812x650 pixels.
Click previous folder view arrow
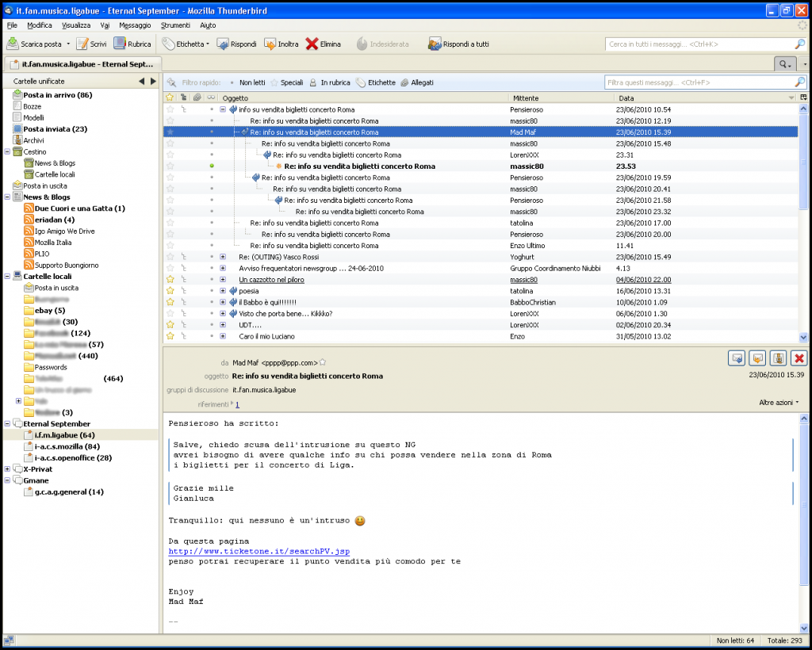[141, 81]
